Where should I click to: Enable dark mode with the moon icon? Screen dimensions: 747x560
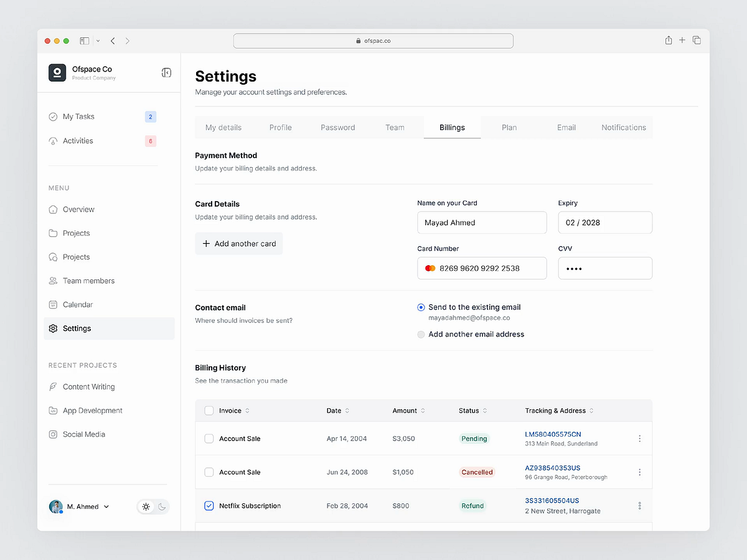tap(161, 506)
